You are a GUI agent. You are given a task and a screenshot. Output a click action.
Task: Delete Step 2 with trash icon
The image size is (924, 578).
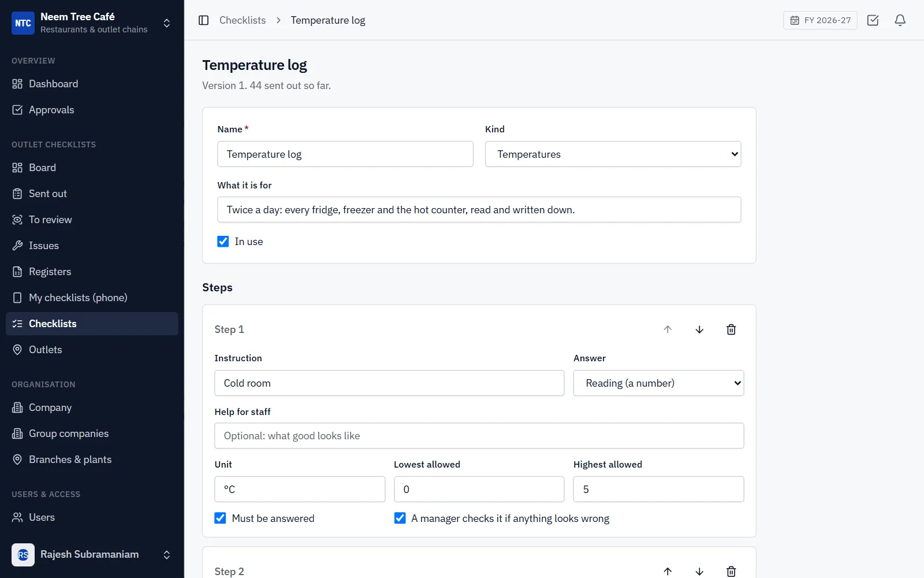(731, 571)
